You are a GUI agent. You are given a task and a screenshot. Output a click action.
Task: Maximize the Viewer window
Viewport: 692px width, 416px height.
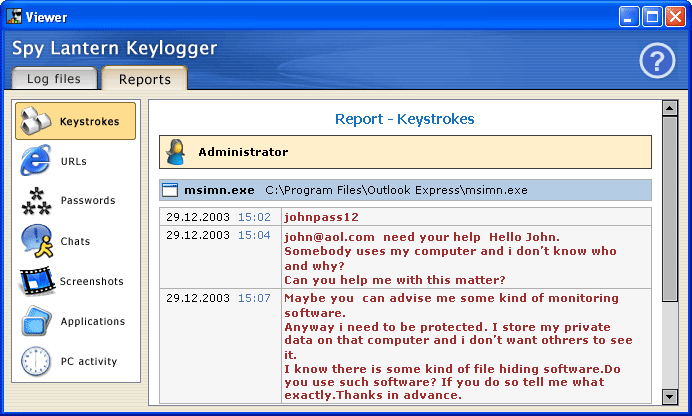point(652,17)
